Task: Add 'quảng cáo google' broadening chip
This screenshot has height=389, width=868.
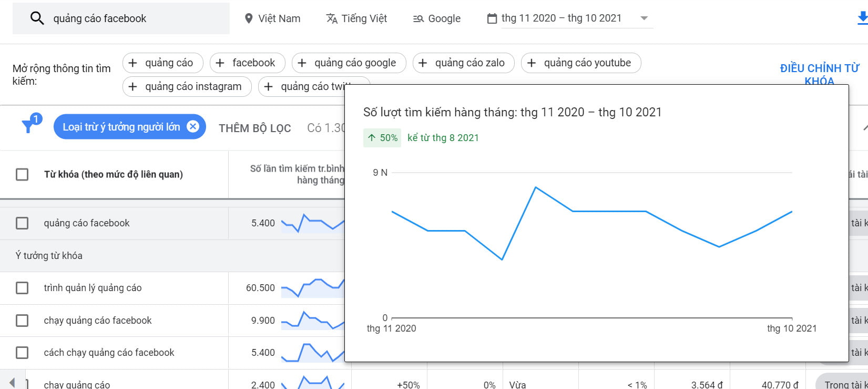Action: 349,63
